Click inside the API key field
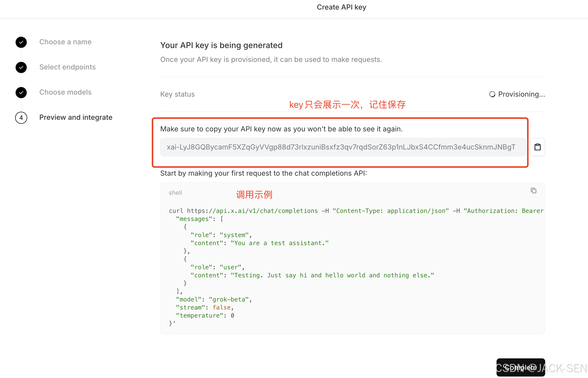 pos(341,147)
